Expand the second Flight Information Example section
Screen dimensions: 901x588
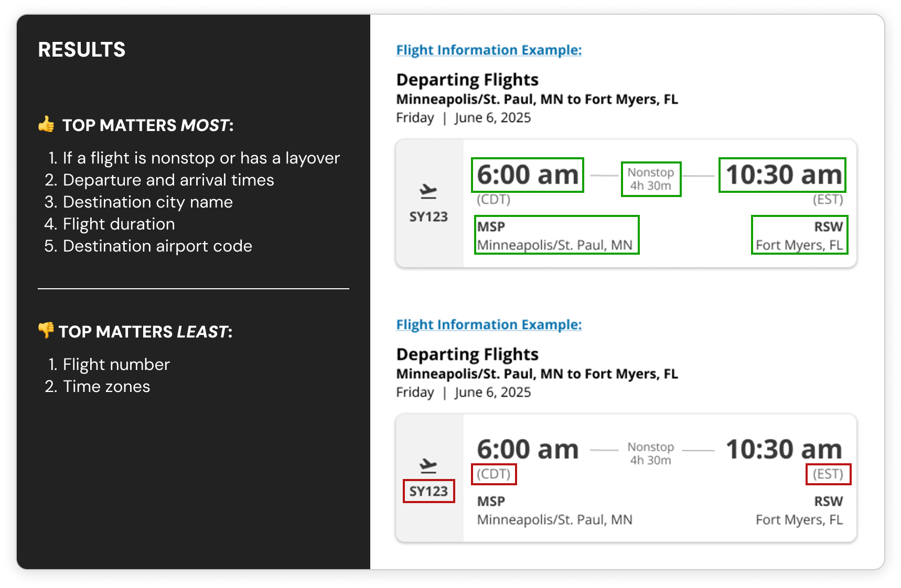pos(488,324)
